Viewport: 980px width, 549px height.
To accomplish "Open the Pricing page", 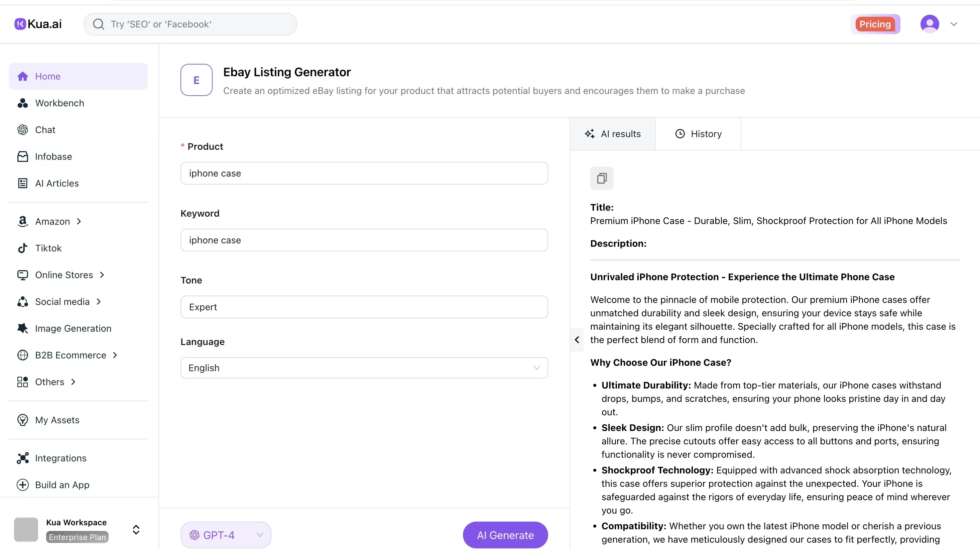I will [875, 24].
